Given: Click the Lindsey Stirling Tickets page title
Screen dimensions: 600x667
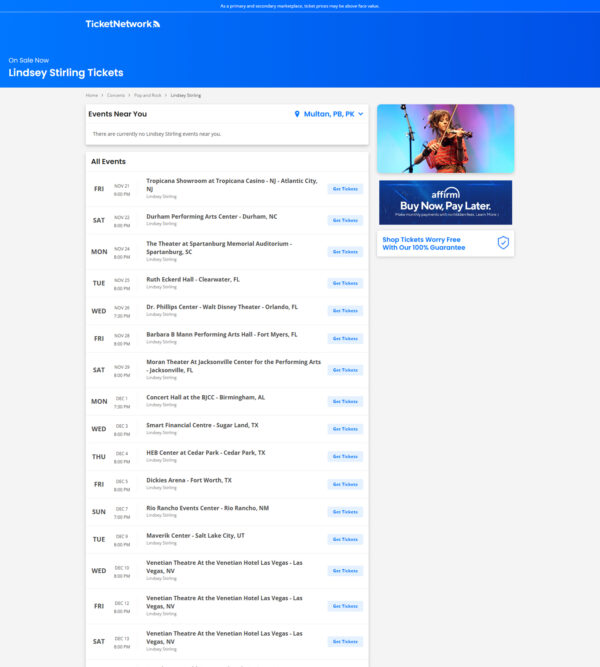Looking at the screenshot, I should [x=66, y=73].
